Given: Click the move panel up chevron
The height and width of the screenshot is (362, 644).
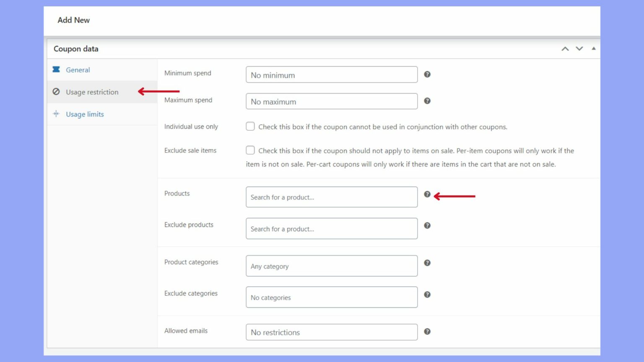Looking at the screenshot, I should tap(565, 49).
